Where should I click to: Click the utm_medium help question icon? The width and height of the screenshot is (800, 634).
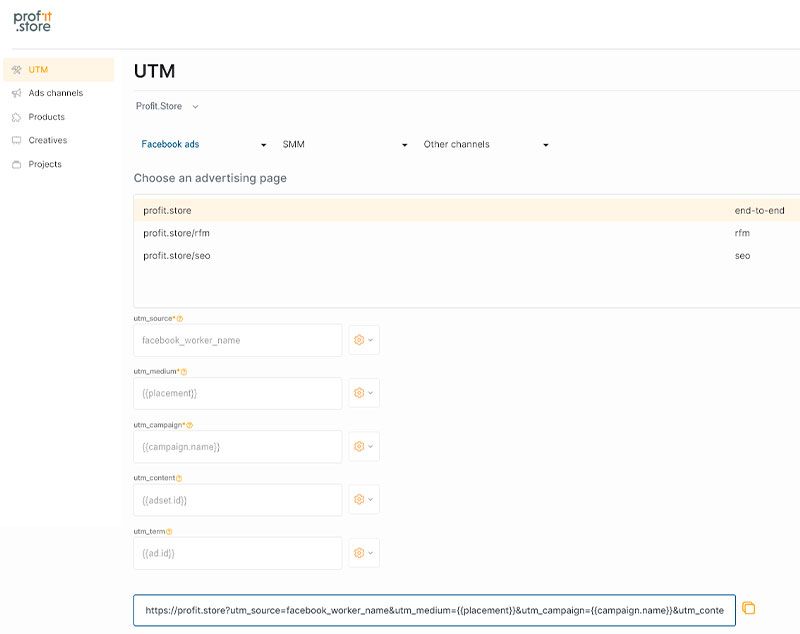coord(184,372)
